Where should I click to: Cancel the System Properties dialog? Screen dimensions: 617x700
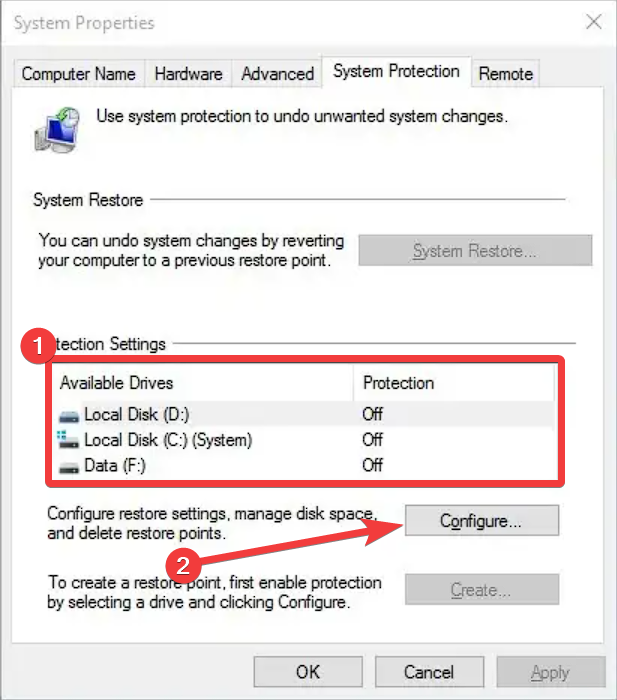[x=429, y=672]
